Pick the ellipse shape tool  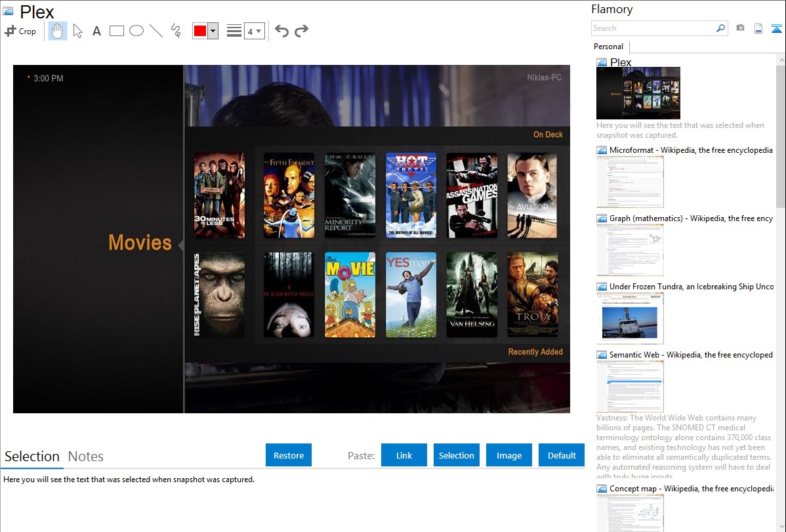tap(136, 31)
